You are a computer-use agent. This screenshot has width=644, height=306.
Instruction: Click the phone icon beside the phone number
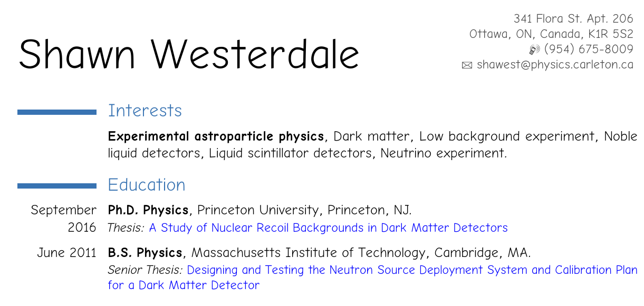(x=534, y=50)
